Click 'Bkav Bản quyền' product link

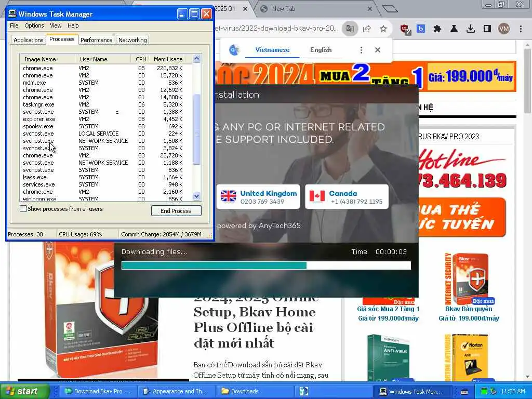[x=469, y=309]
